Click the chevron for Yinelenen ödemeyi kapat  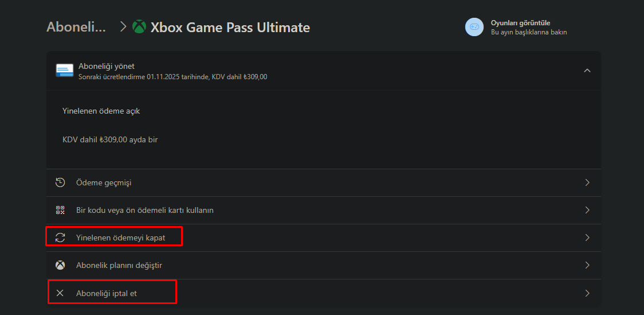point(587,238)
